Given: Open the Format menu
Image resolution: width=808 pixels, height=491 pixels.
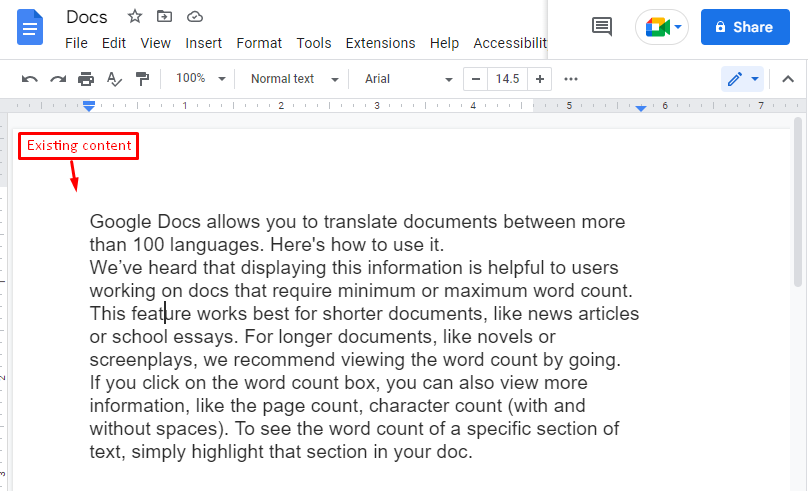Looking at the screenshot, I should pos(259,43).
